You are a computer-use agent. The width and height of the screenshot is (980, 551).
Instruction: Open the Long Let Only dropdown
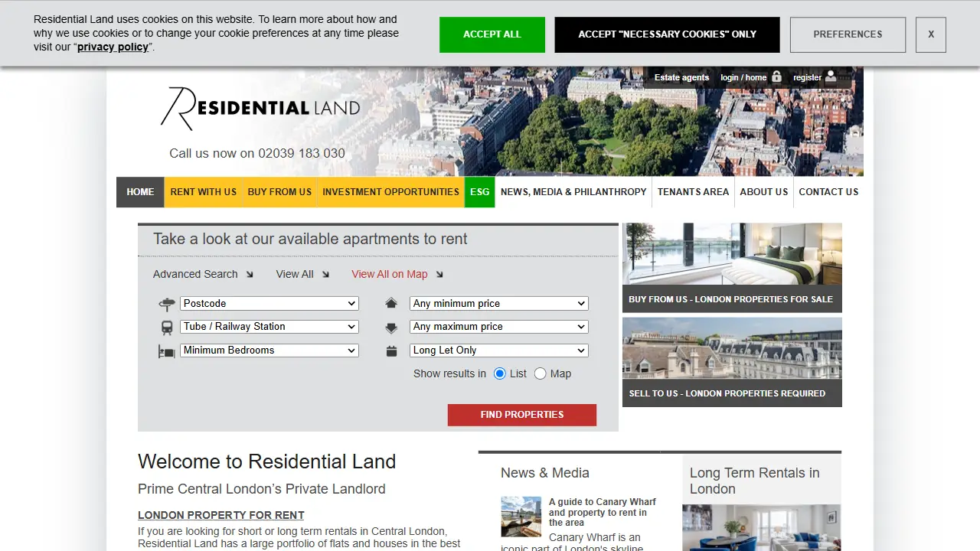(x=499, y=350)
